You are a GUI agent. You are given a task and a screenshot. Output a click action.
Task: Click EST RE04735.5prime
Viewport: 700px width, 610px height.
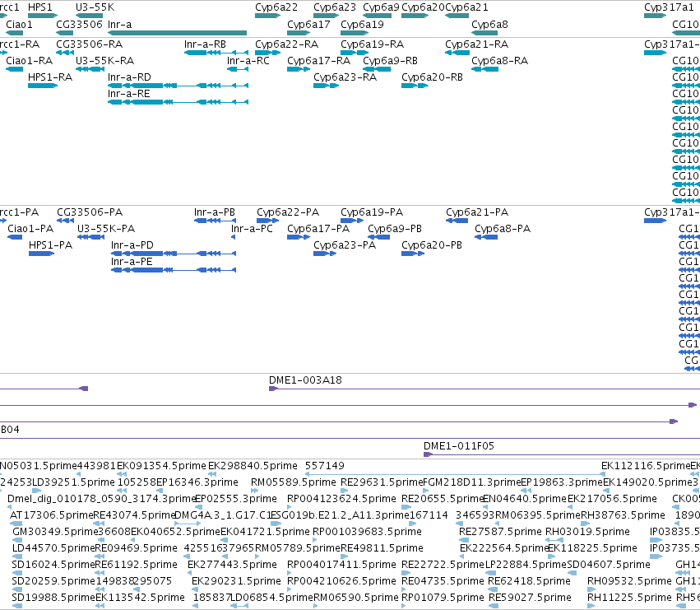(406, 590)
